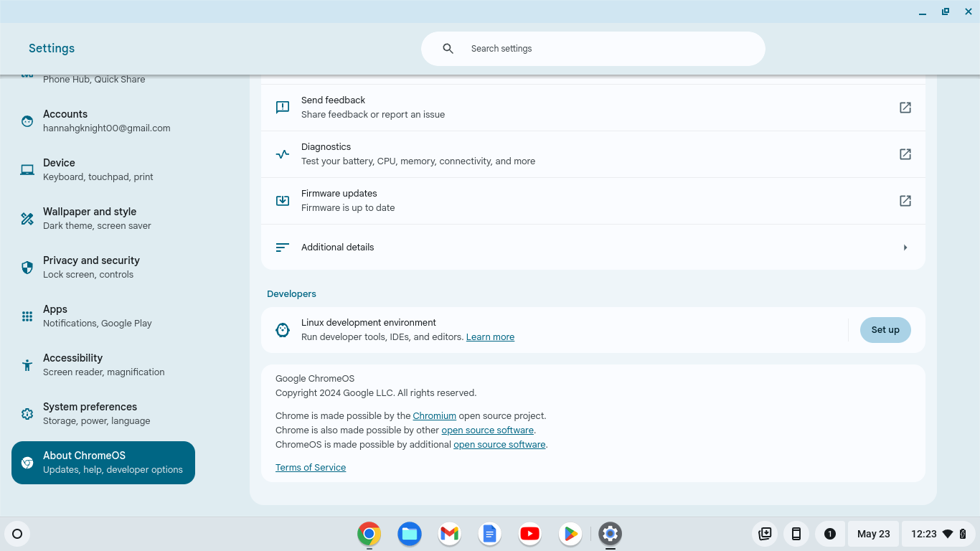Click the Apps grid icon
The image size is (980, 551).
(27, 316)
